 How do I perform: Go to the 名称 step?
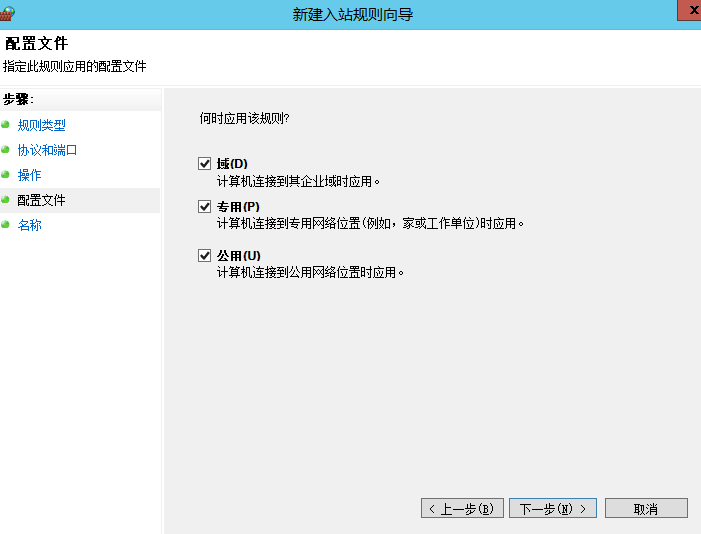coord(30,225)
